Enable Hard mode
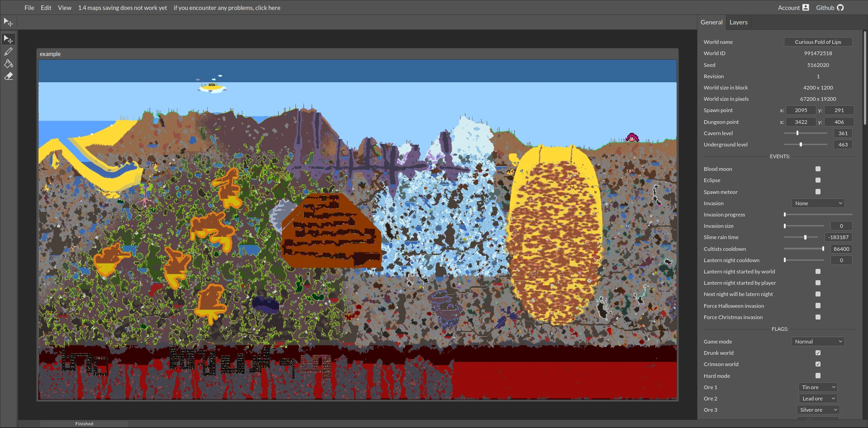This screenshot has height=428, width=868. click(817, 375)
